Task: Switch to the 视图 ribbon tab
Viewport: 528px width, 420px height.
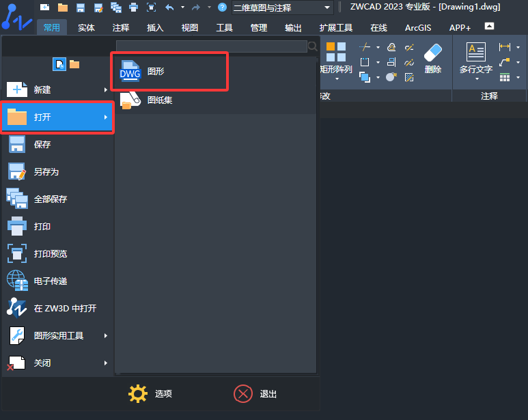Action: [190, 27]
